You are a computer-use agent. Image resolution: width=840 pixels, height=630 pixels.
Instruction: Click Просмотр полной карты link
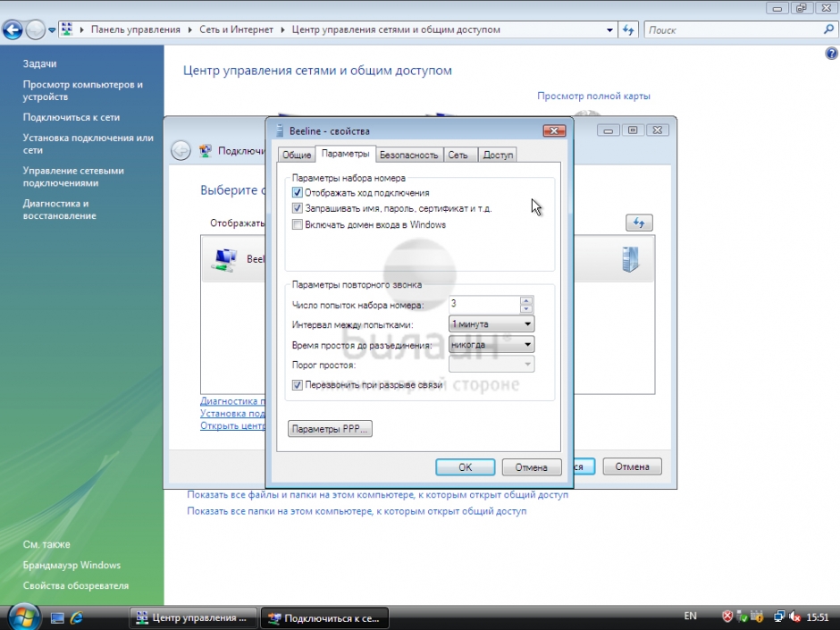pyautogui.click(x=593, y=96)
